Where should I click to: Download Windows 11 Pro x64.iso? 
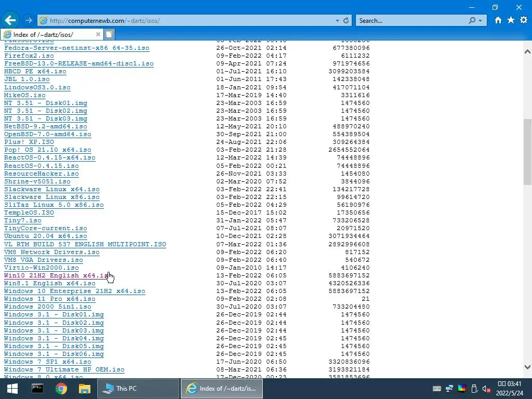pyautogui.click(x=49, y=299)
